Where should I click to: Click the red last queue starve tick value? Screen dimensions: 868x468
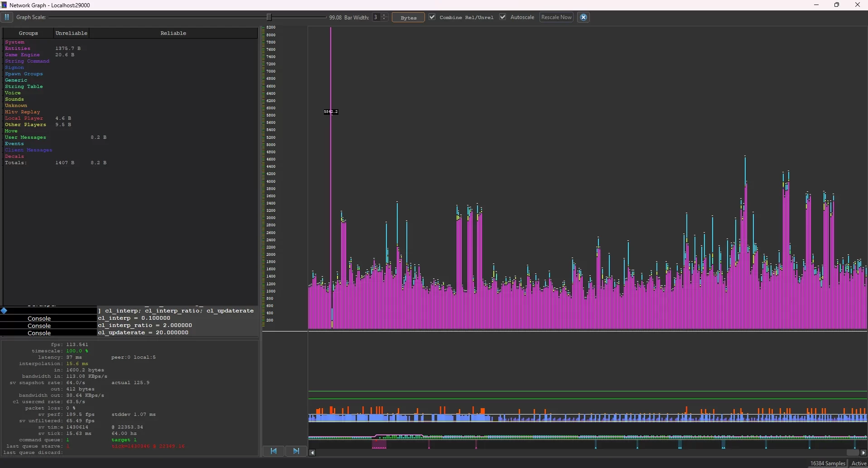(148, 446)
